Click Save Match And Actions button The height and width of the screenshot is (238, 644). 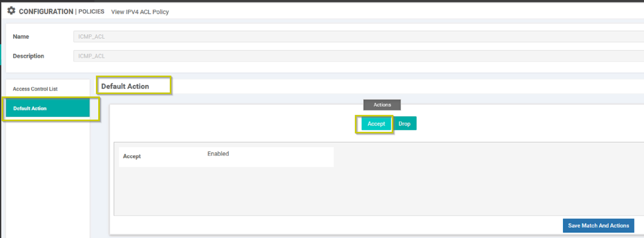599,226
